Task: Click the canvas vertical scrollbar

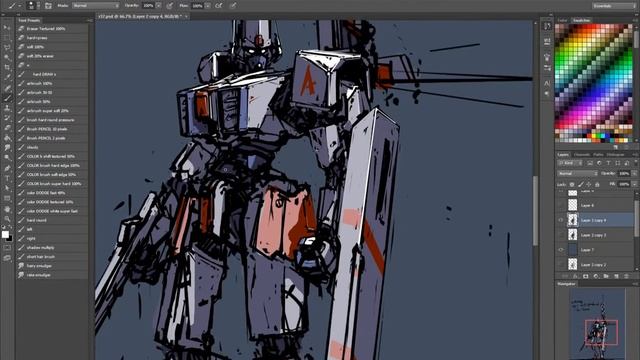Action: coord(535,211)
